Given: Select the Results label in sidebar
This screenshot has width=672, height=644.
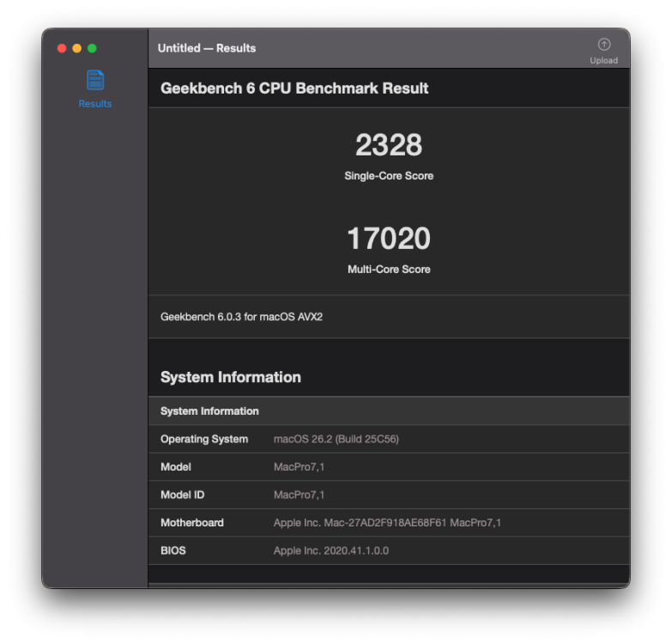Looking at the screenshot, I should click(x=95, y=104).
